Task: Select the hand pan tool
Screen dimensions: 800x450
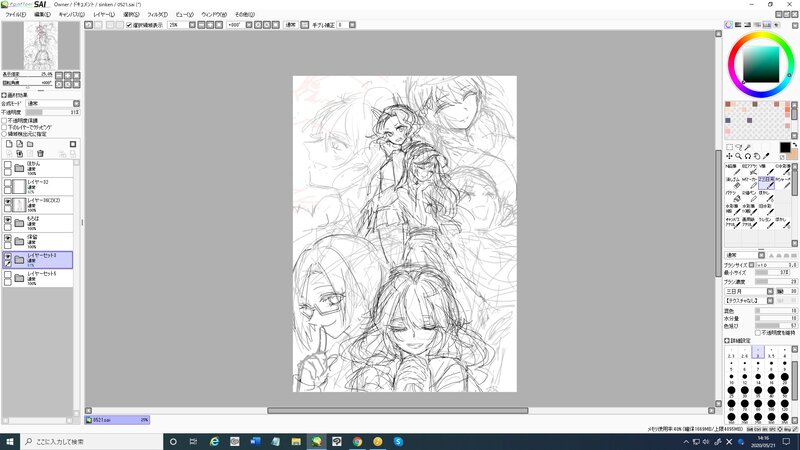Action: pyautogui.click(x=757, y=156)
